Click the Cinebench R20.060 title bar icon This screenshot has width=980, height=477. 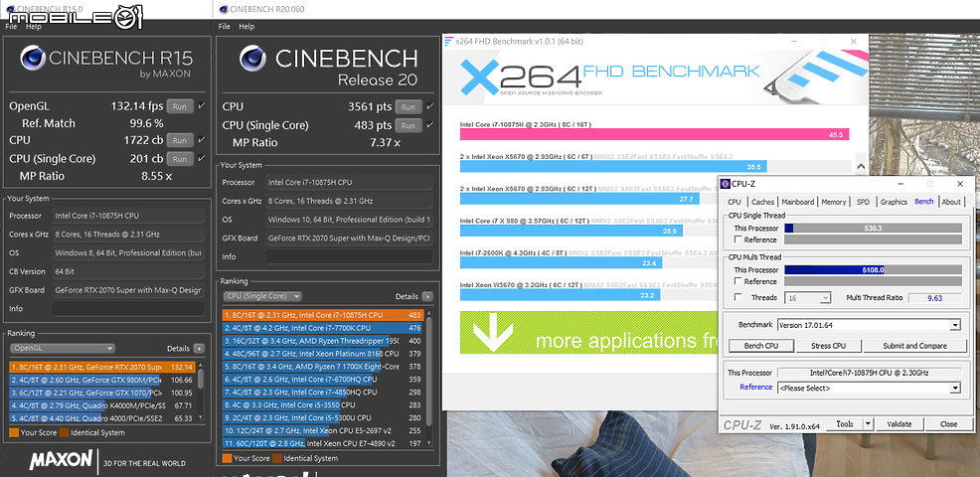tap(223, 9)
